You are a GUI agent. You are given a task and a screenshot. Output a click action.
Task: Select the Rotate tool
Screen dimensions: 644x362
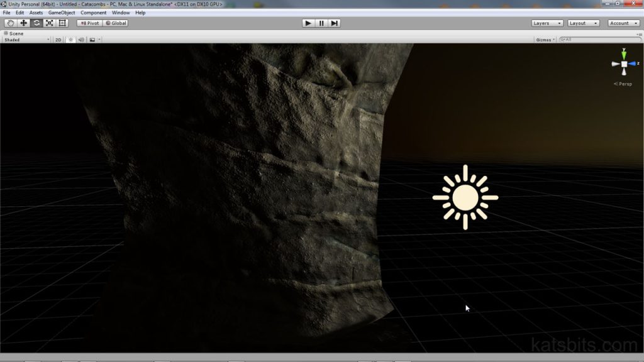tap(36, 23)
